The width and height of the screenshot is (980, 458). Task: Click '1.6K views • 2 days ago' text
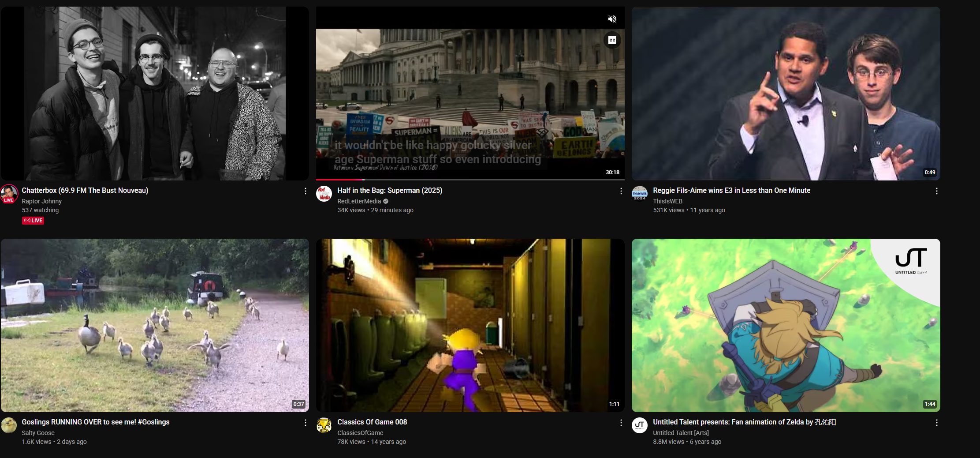(54, 442)
